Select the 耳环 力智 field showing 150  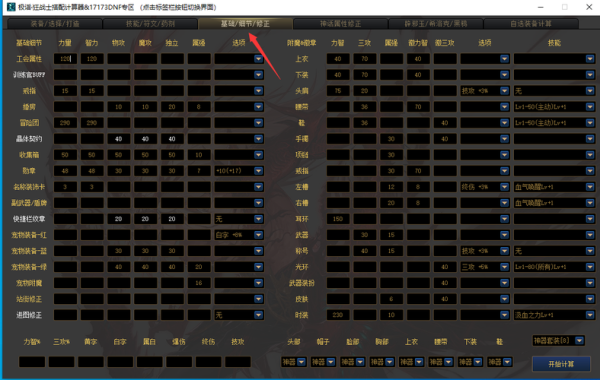(338, 219)
